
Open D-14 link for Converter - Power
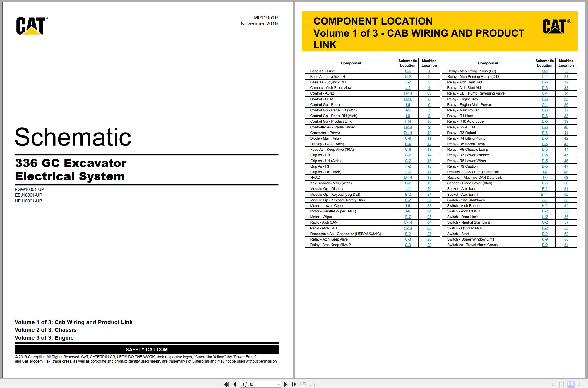click(408, 133)
